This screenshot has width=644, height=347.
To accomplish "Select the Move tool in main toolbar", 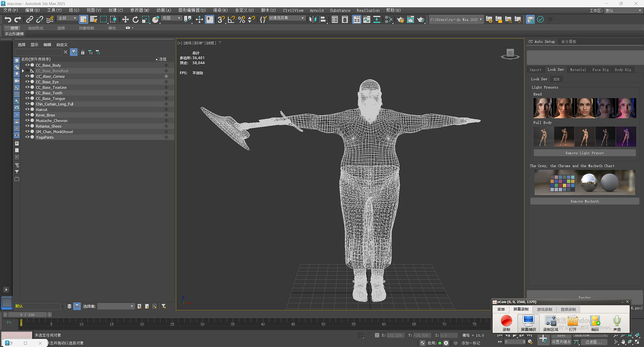I will pyautogui.click(x=125, y=19).
